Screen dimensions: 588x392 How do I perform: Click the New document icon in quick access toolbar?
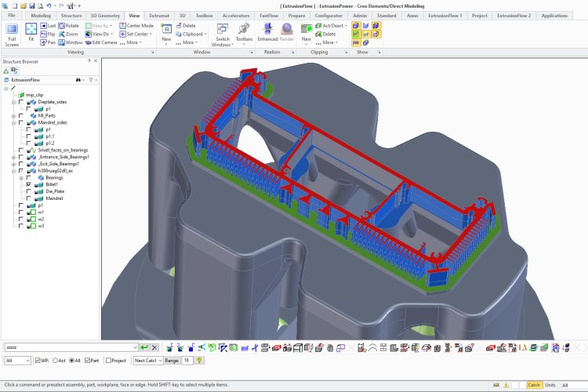point(15,6)
